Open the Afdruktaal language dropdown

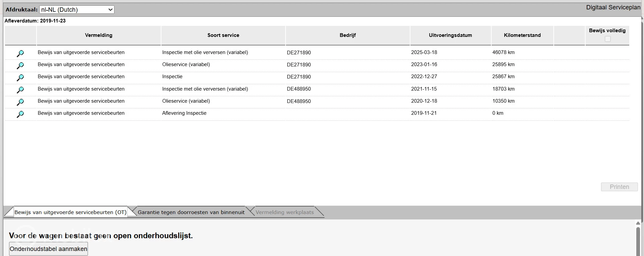tap(77, 10)
